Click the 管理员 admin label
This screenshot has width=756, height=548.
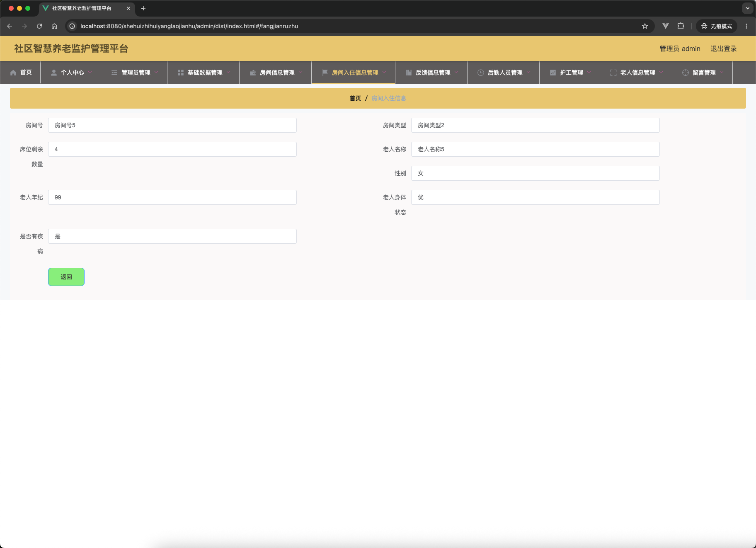click(x=680, y=48)
